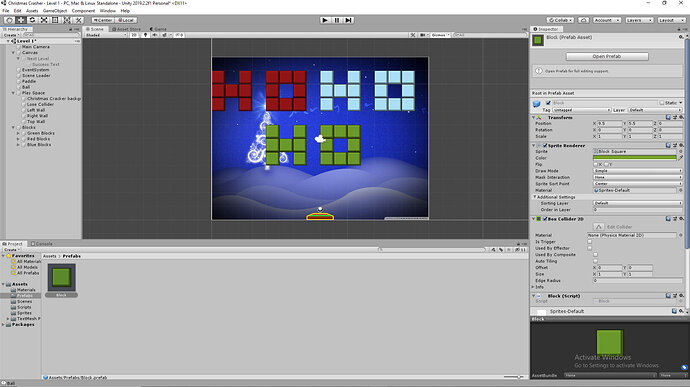The width and height of the screenshot is (690, 387).
Task: Click the Play button
Action: click(x=325, y=20)
